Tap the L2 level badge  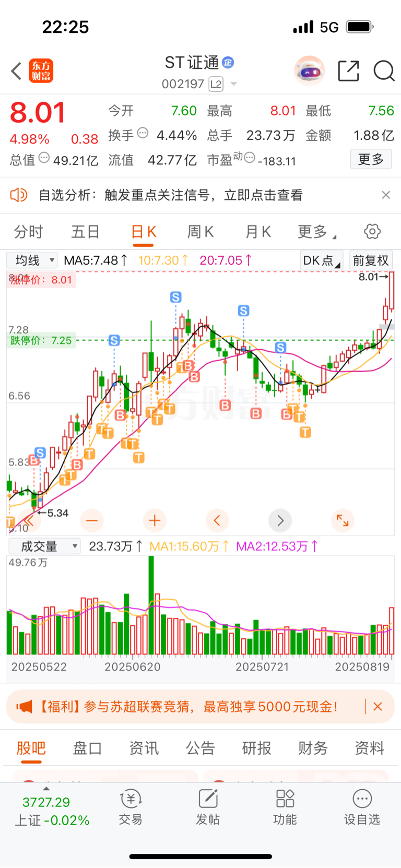[216, 84]
